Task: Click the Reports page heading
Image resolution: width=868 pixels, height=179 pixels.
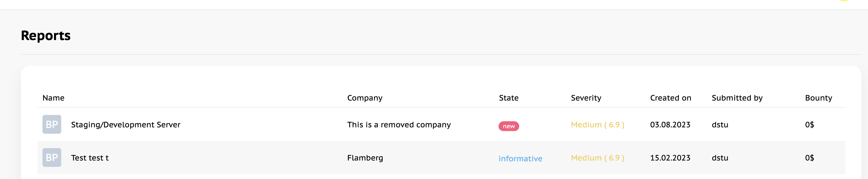Action: (x=46, y=35)
